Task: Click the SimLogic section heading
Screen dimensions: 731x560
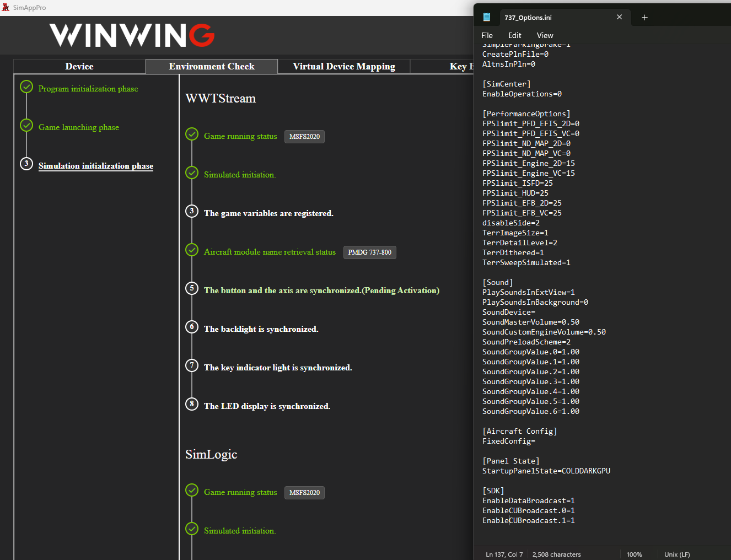Action: click(x=211, y=455)
